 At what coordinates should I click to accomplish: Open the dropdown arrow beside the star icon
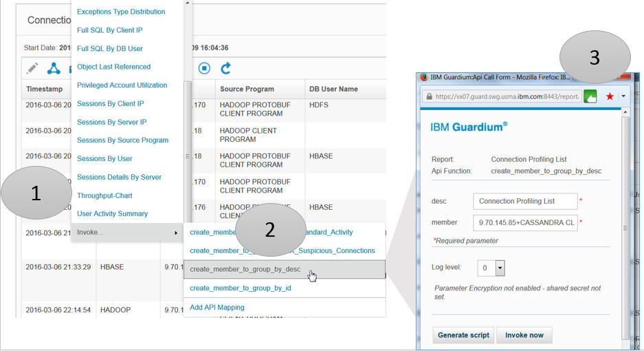click(623, 96)
